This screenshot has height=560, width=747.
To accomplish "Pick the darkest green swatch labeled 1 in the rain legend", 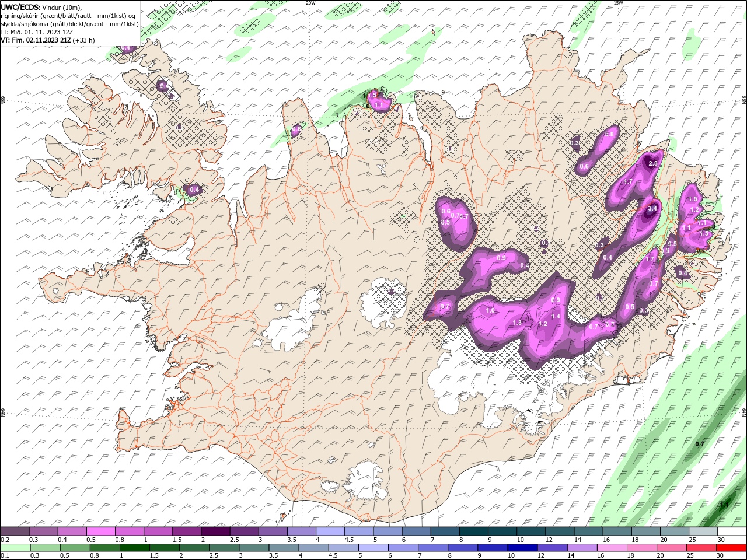I will pos(134,548).
